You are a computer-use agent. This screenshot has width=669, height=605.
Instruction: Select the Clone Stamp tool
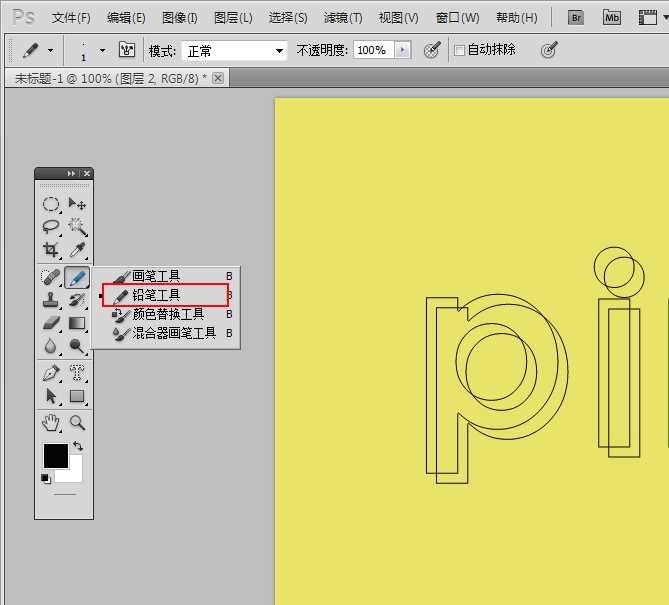[x=50, y=300]
